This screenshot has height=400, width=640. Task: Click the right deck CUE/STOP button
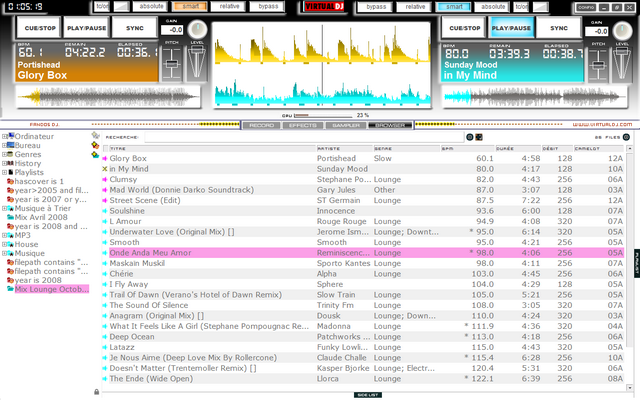tap(464, 28)
